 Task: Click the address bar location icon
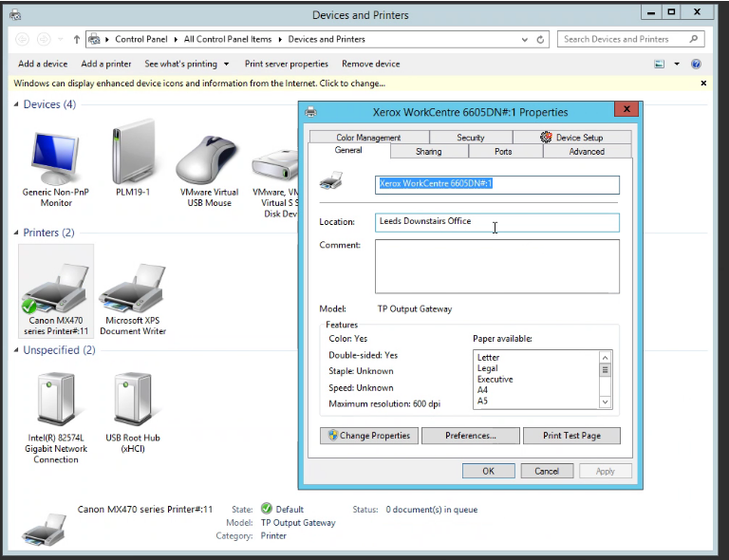point(94,40)
